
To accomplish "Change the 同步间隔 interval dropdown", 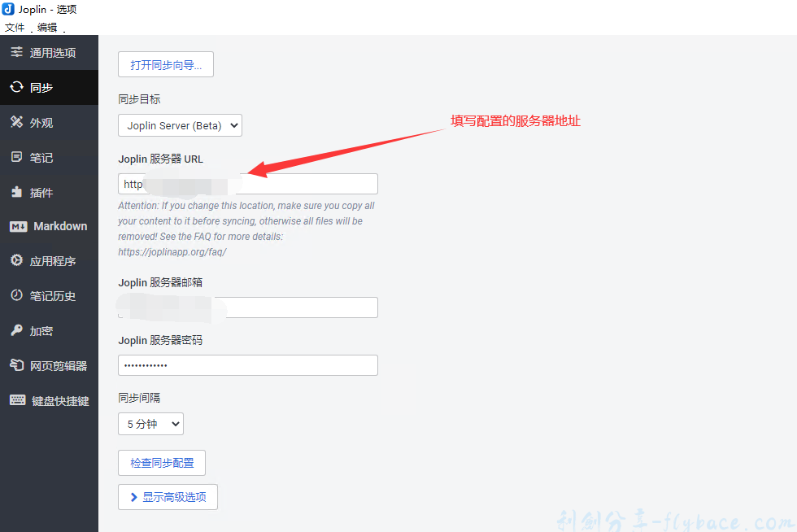I will click(150, 423).
